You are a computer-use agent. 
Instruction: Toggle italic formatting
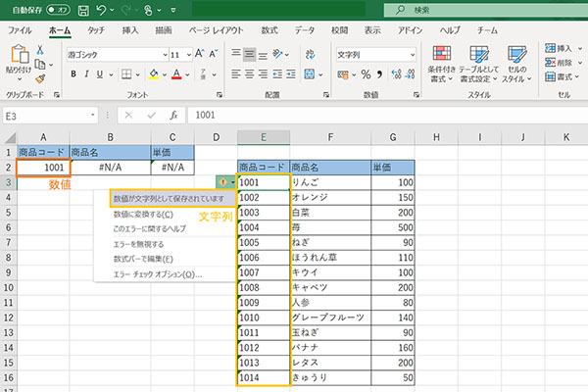coord(87,74)
